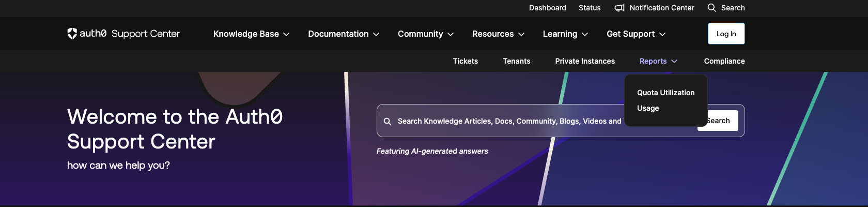Click the magnifier icon inside the search box
Image resolution: width=868 pixels, height=207 pixels.
click(x=388, y=121)
